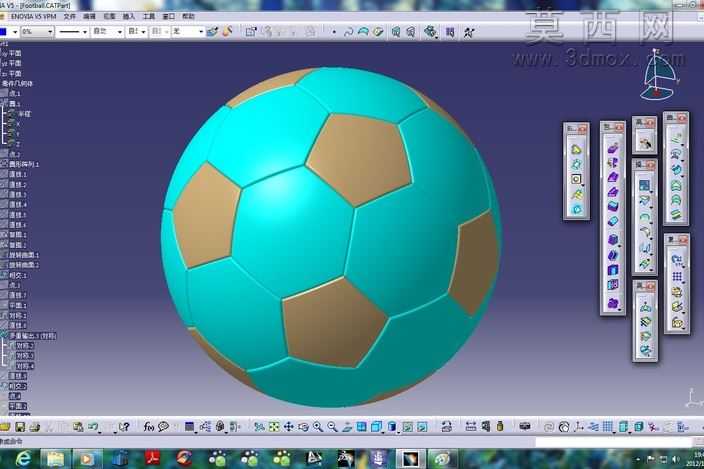The height and width of the screenshot is (469, 704).
Task: Close the tall purple-icon floating toolbar
Action: coord(619,128)
